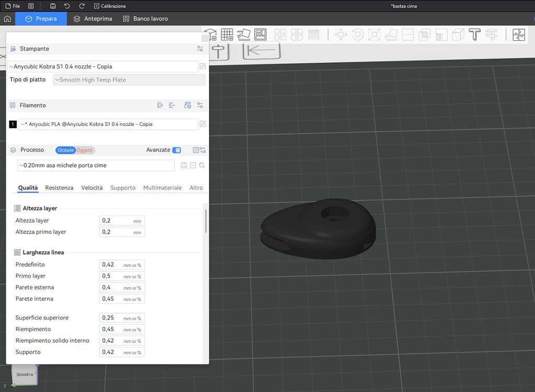Add a filament with plus icon
The image size is (535, 392).
point(160,106)
